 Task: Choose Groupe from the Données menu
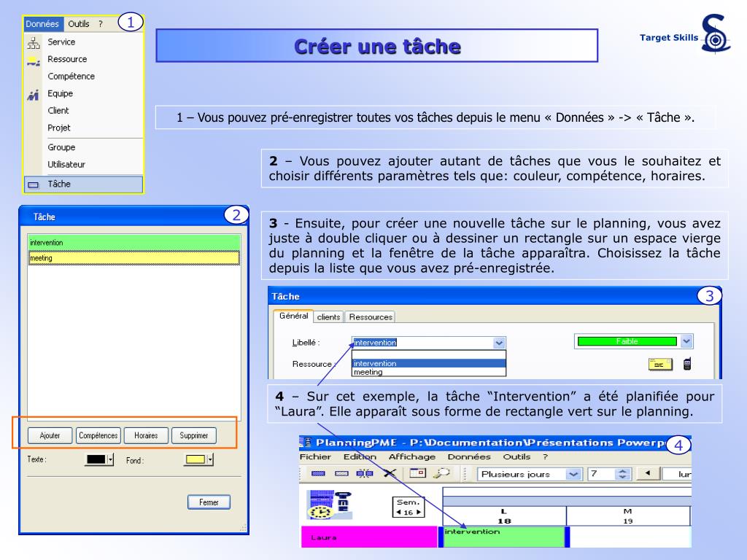coord(84,147)
